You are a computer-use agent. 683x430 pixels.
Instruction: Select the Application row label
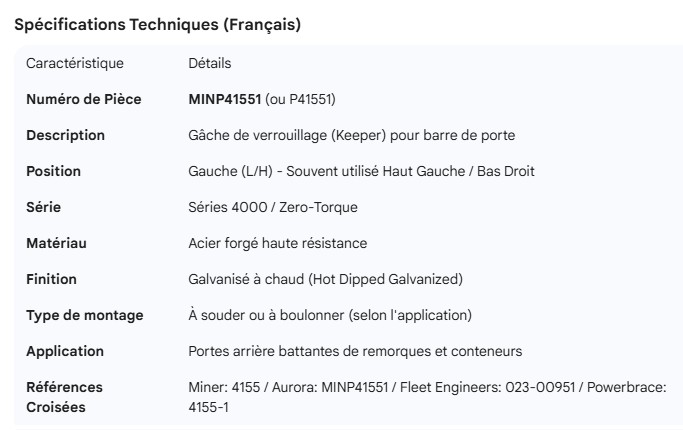[64, 351]
